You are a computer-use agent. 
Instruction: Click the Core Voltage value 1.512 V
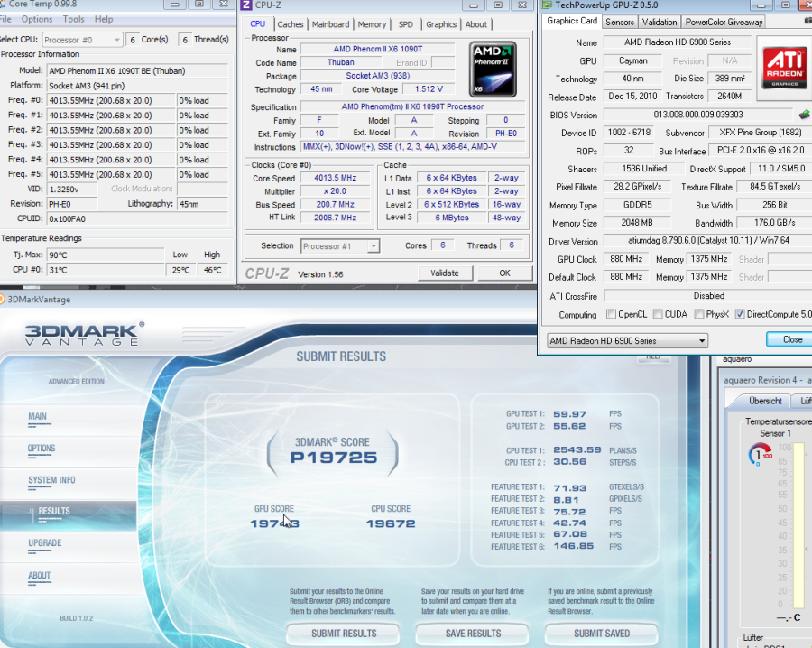tap(429, 89)
